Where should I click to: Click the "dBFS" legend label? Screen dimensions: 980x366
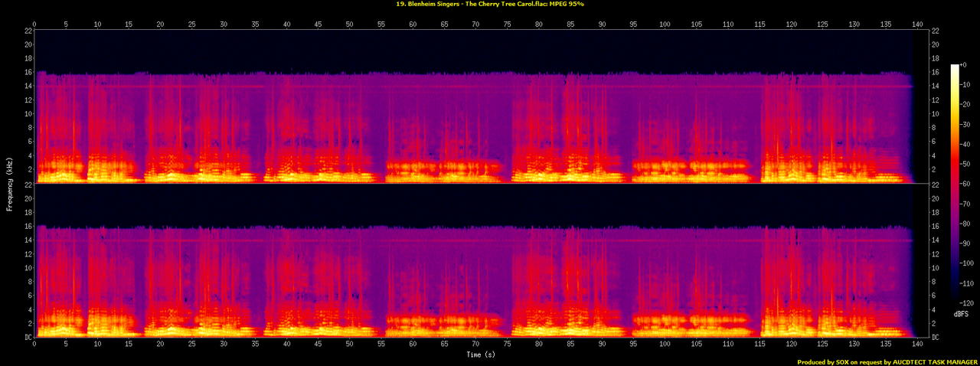click(x=959, y=313)
